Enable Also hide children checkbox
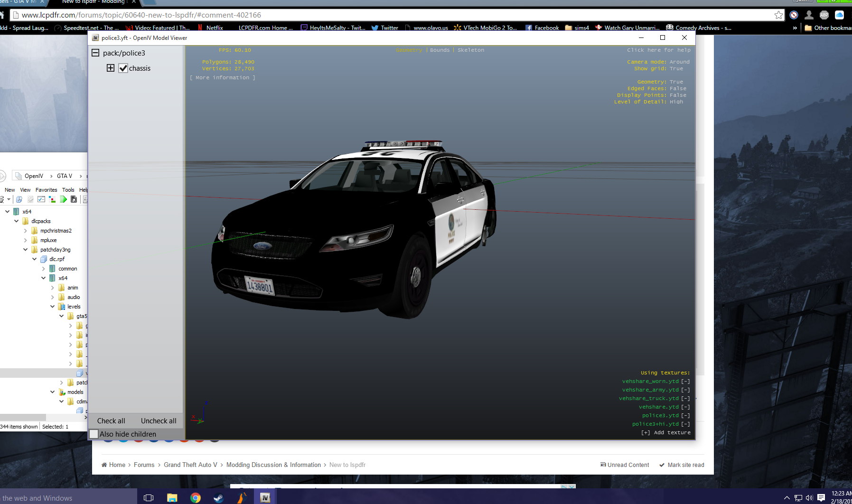This screenshot has width=852, height=504. [x=94, y=434]
